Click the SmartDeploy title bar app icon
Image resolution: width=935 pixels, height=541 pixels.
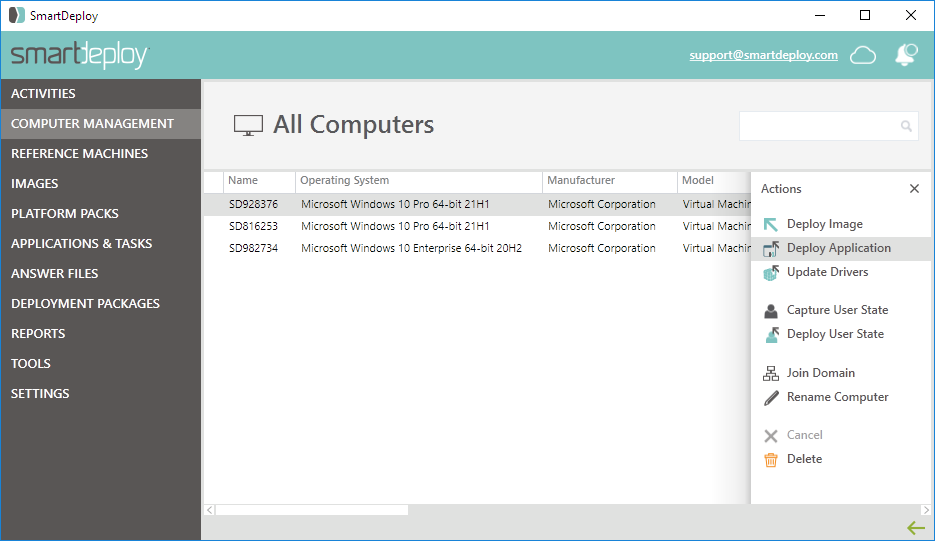[x=17, y=16]
